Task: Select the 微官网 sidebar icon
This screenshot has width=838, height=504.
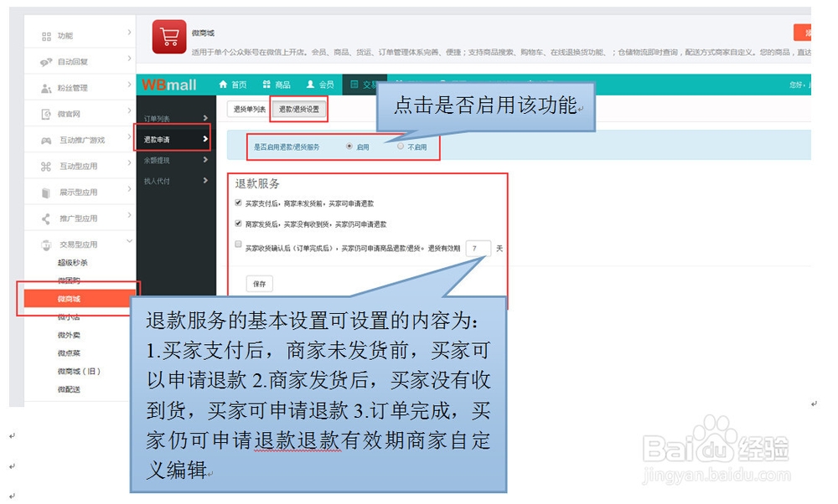Action: click(x=44, y=113)
